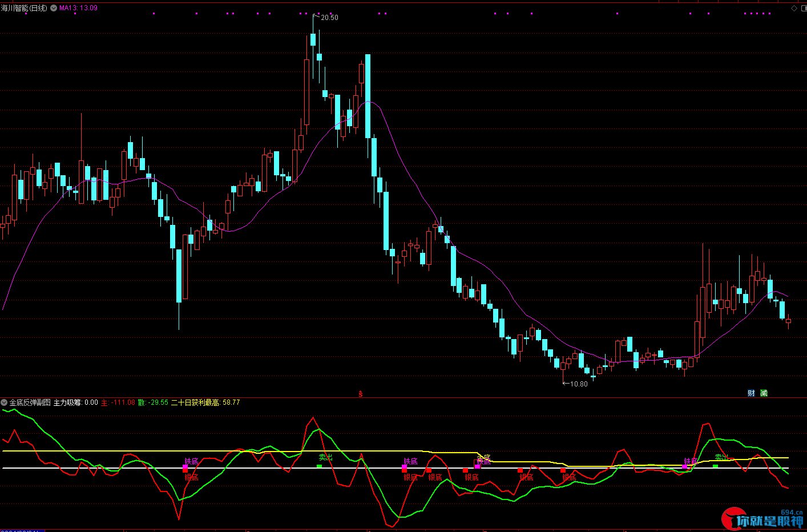
Task: Click the leftmost 铁底 signal marker
Action: point(185,467)
